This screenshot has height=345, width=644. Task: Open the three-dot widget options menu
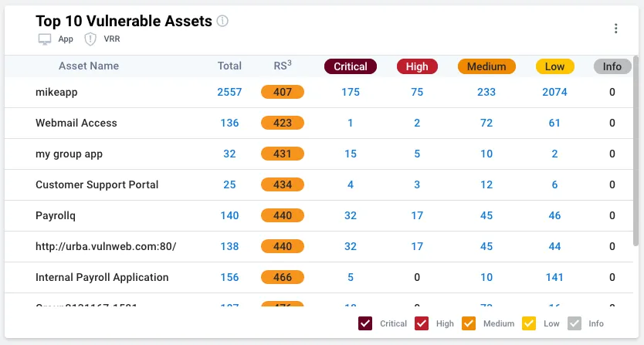(615, 29)
